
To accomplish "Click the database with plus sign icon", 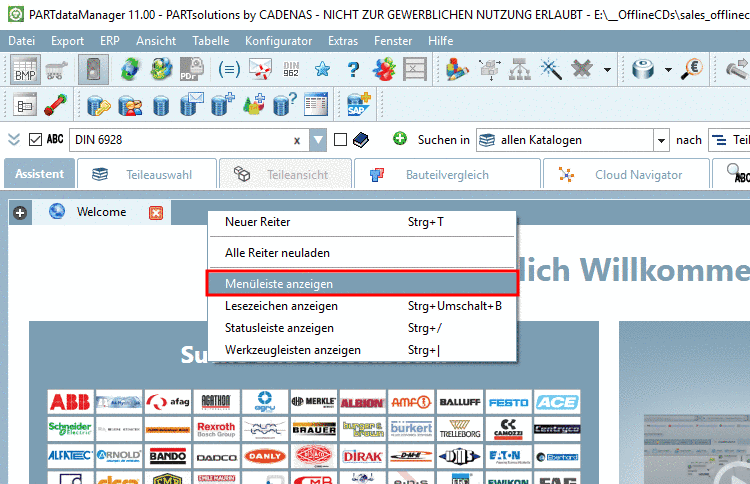I will pos(223,105).
